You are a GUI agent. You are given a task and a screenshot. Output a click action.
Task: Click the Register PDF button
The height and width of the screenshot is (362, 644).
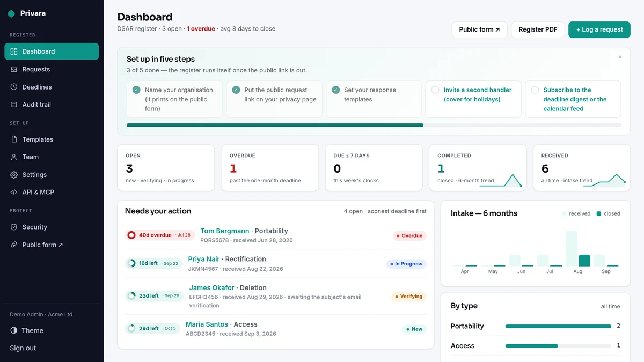(538, 29)
